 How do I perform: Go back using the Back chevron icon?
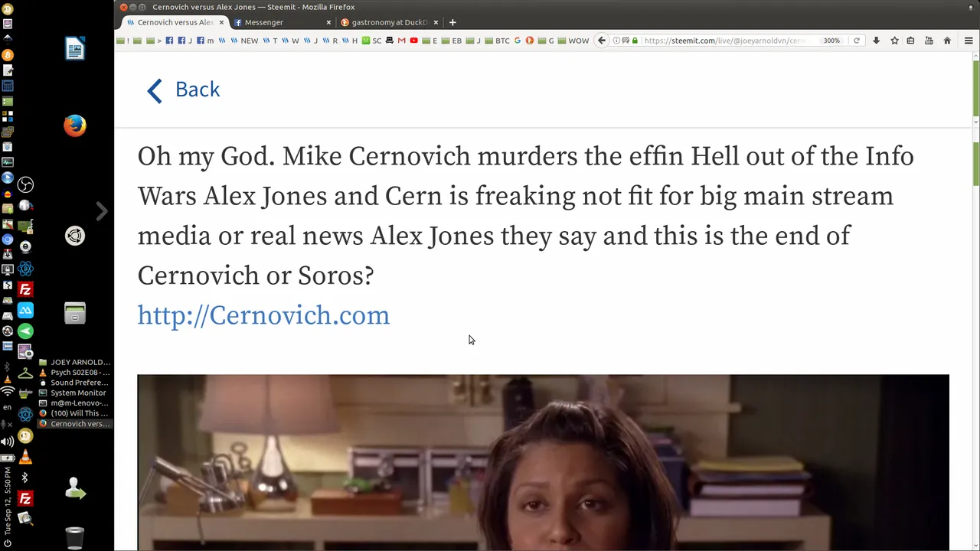[x=155, y=90]
